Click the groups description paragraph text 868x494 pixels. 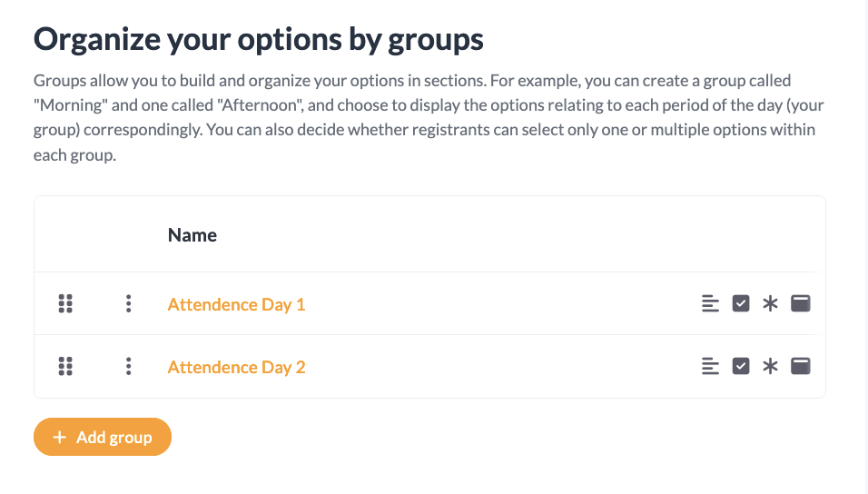tap(427, 118)
